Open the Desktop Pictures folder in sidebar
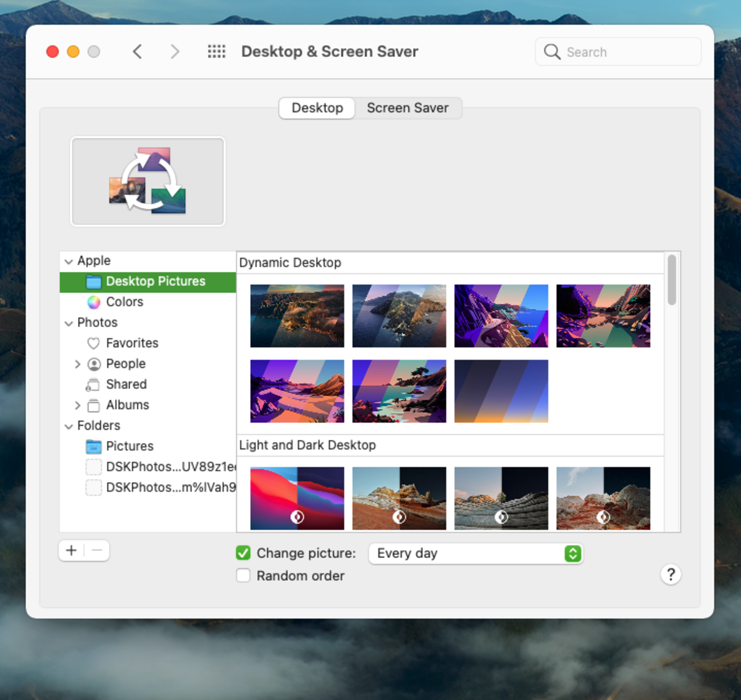The image size is (741, 700). [x=156, y=281]
